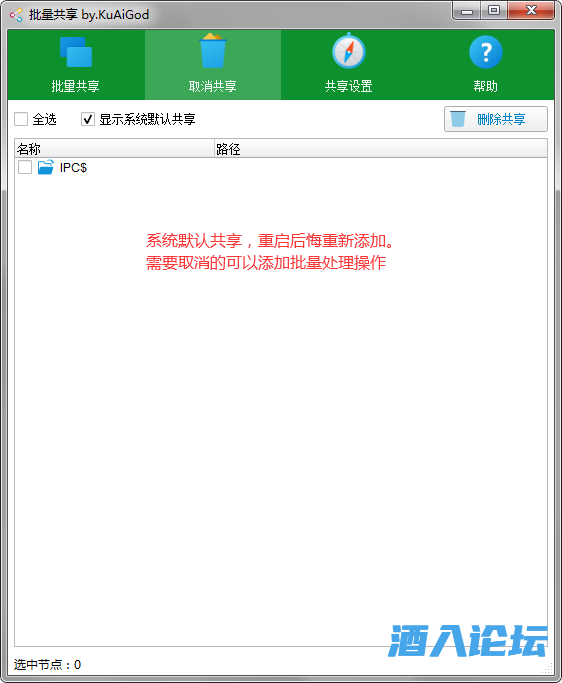This screenshot has height=683, width=562.
Task: Click trash icon on 删除共享 button
Action: tap(458, 118)
